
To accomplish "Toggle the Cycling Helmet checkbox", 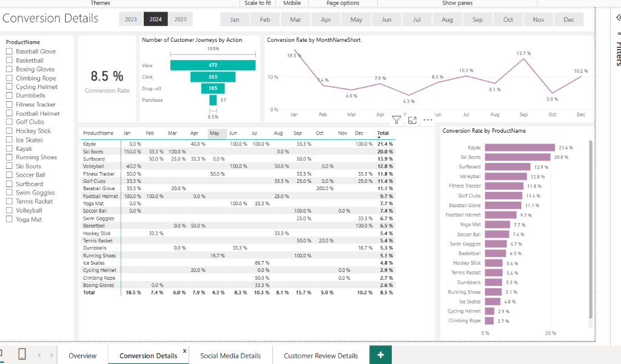I will click(9, 87).
